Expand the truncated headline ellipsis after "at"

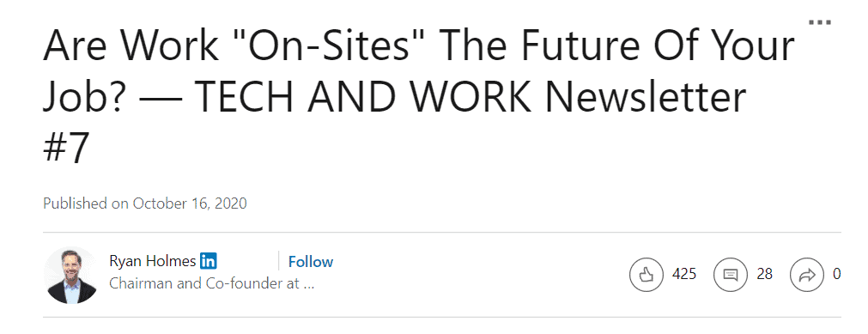click(x=309, y=285)
